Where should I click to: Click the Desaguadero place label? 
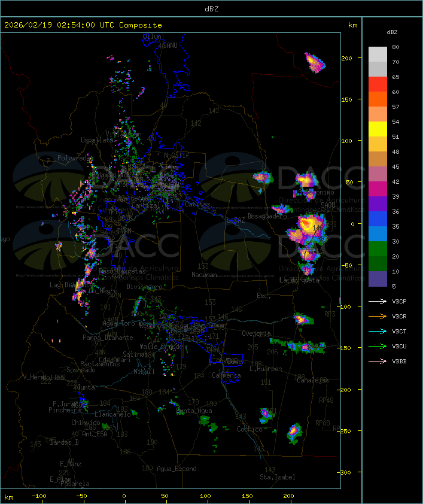[267, 216]
